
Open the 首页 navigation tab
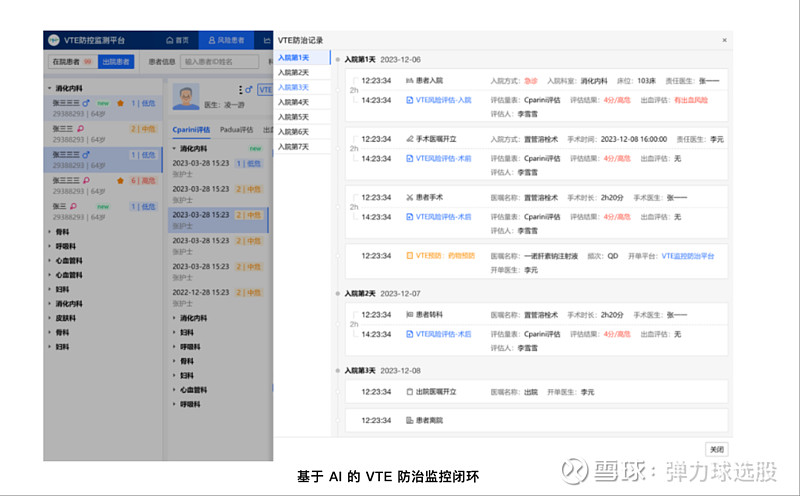coord(174,40)
